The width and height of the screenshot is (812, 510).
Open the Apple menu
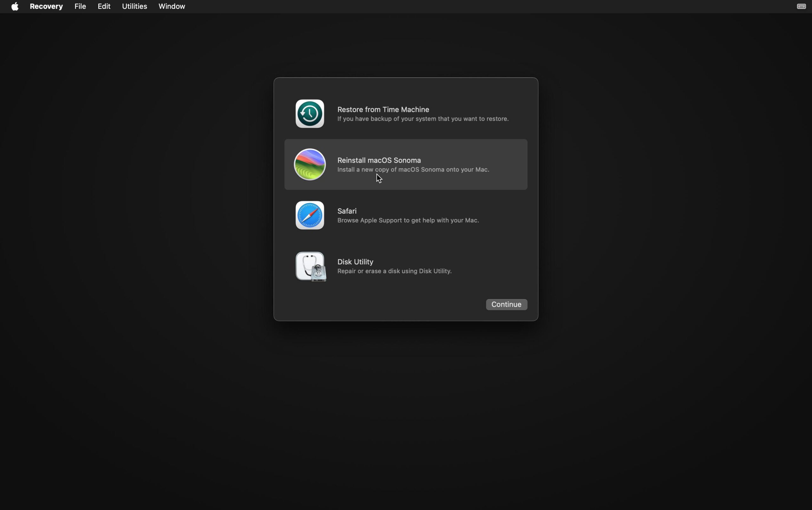pos(15,6)
